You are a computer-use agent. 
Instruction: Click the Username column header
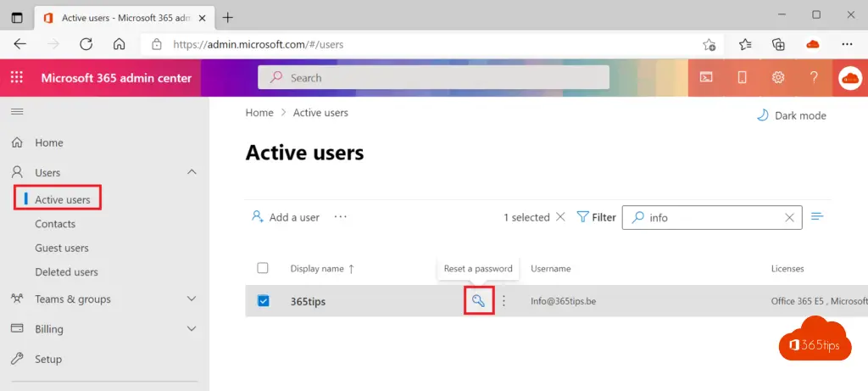551,269
